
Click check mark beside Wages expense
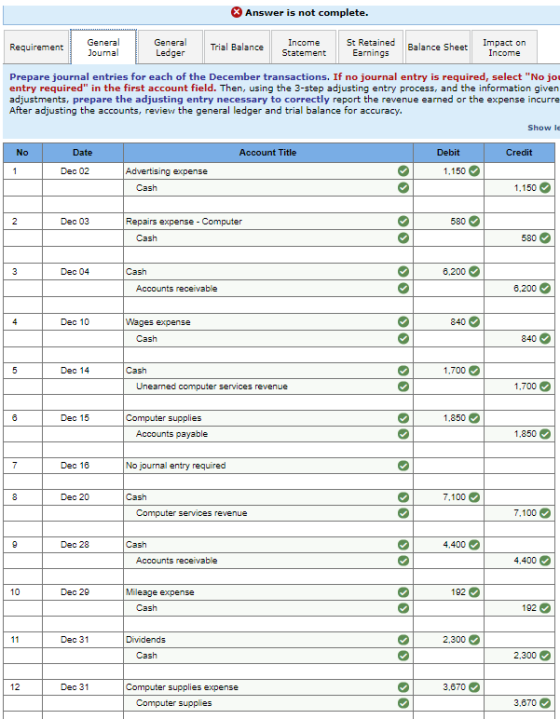(403, 322)
